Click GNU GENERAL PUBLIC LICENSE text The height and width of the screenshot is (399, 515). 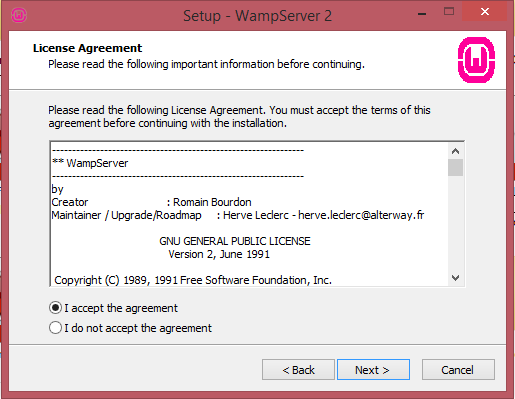pos(235,241)
